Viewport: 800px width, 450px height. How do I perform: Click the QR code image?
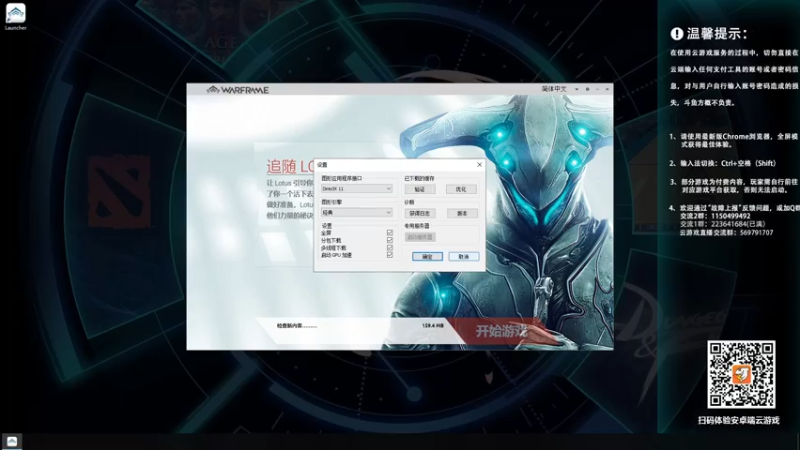741,374
